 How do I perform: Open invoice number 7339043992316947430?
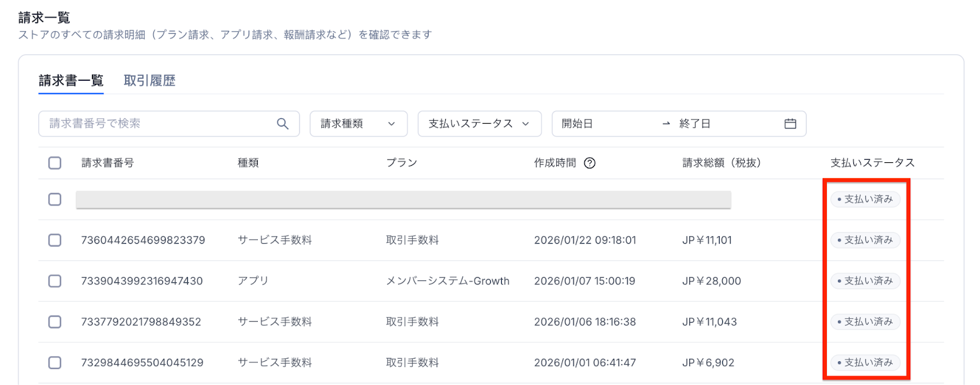(141, 281)
